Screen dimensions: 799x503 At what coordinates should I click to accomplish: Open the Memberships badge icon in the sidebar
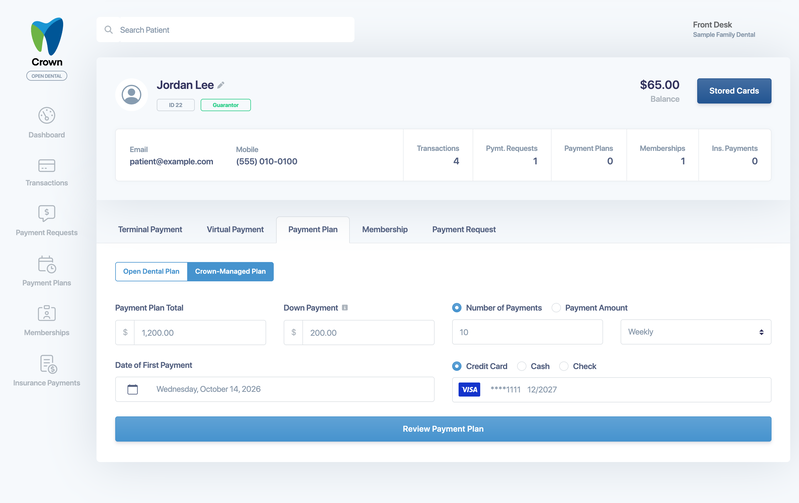tap(46, 313)
